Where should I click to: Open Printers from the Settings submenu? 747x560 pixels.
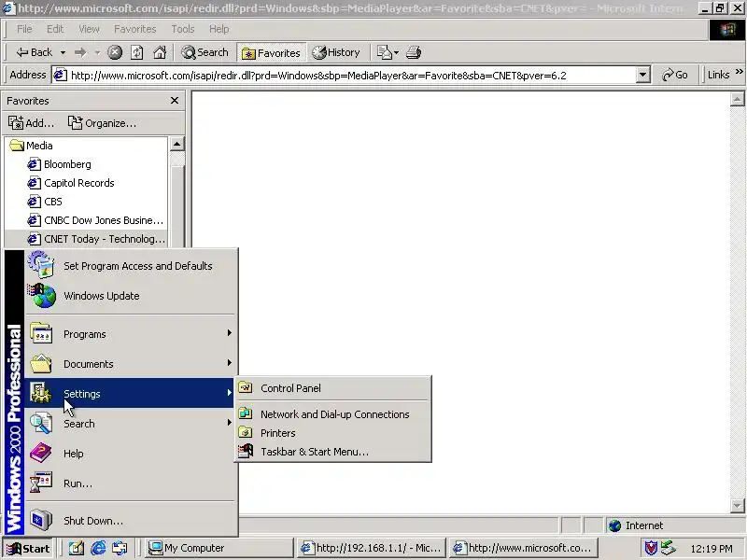(333, 433)
